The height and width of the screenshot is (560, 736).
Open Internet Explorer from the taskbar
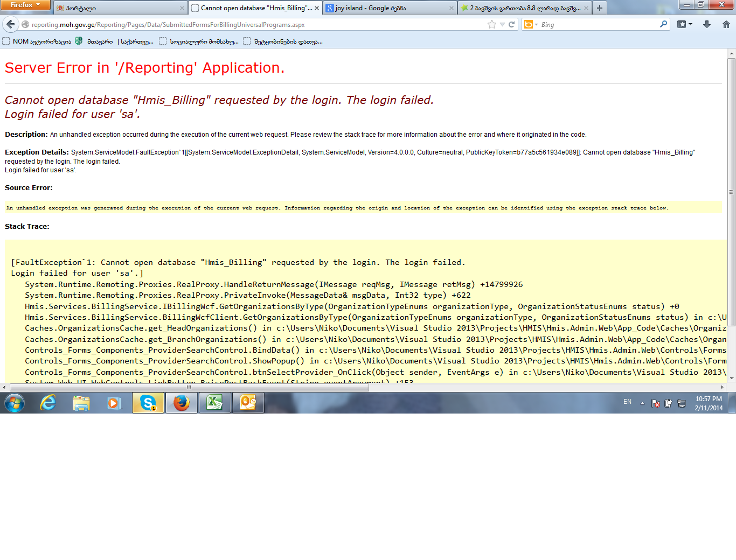48,403
